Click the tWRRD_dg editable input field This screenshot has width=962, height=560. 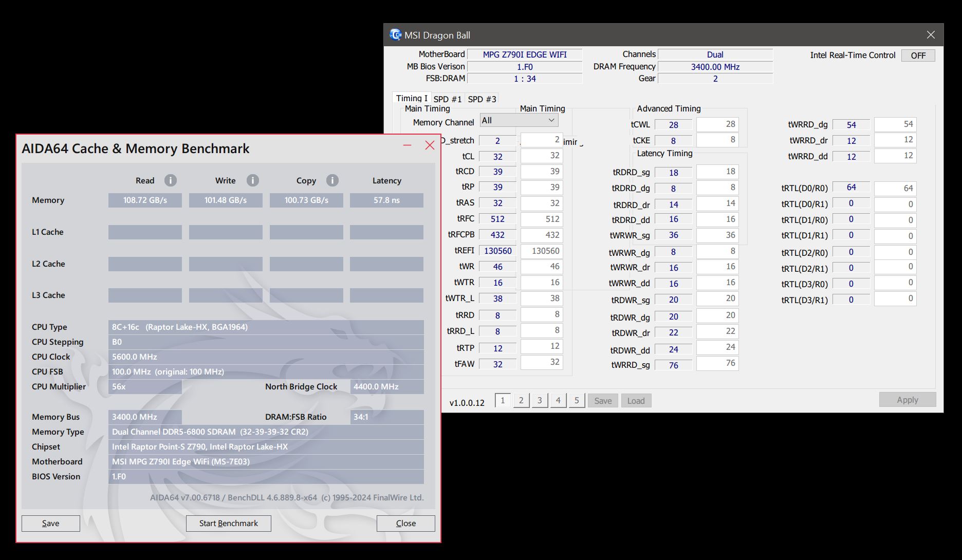click(x=895, y=124)
